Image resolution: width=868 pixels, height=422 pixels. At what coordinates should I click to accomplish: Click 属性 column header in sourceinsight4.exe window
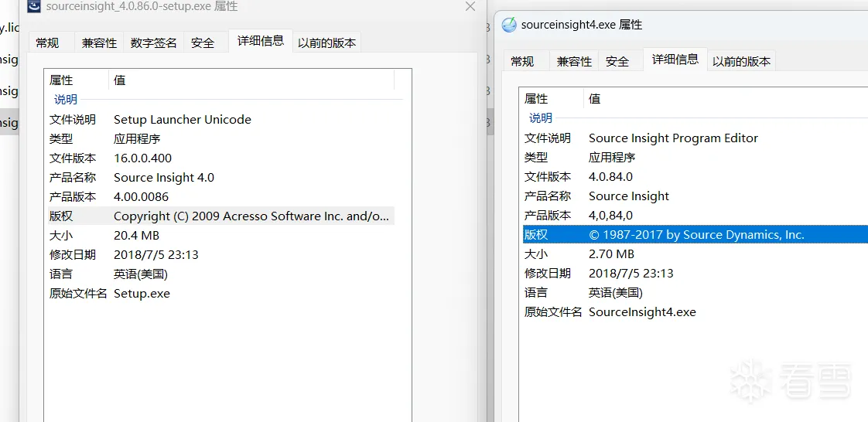[x=552, y=98]
